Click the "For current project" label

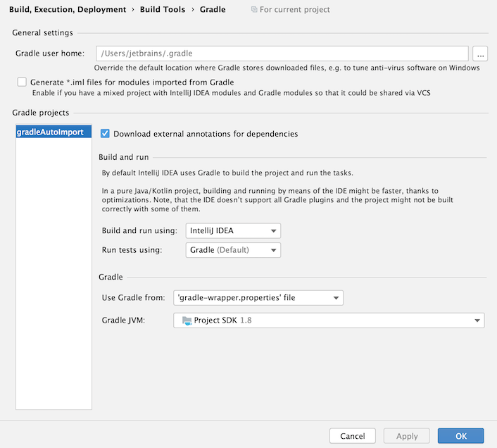294,10
